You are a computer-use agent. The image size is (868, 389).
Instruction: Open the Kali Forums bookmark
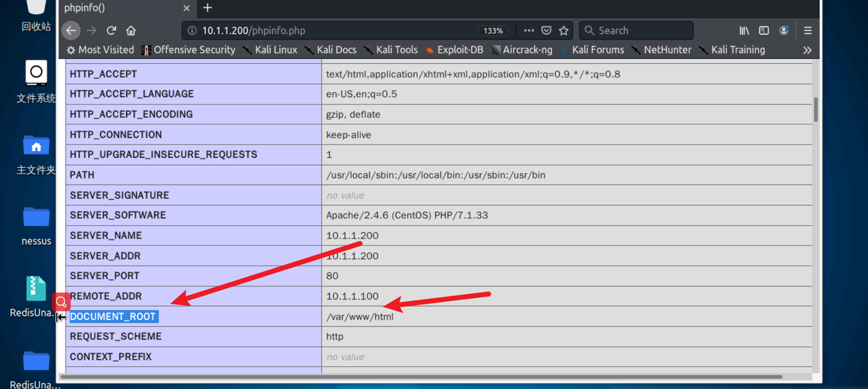click(x=592, y=50)
